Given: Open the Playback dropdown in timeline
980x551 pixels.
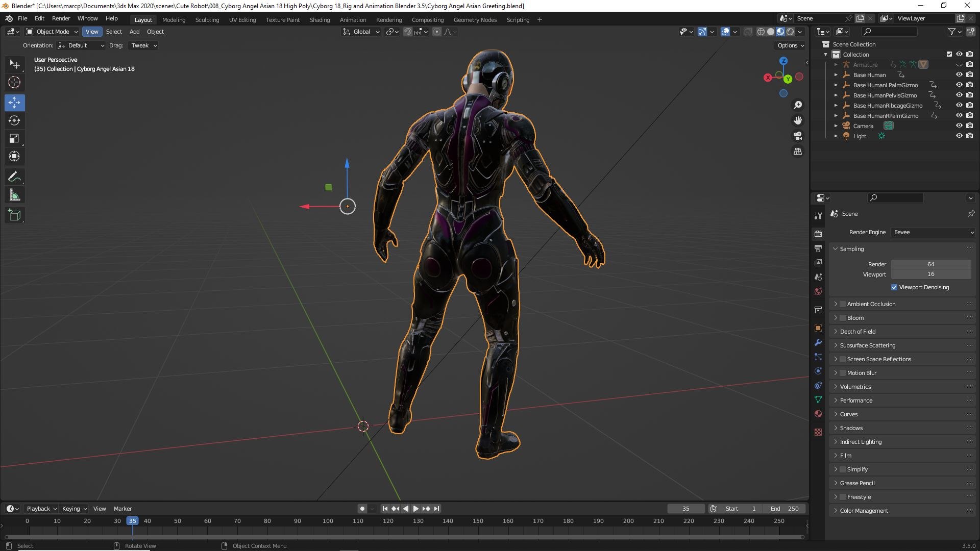Looking at the screenshot, I should [x=41, y=509].
